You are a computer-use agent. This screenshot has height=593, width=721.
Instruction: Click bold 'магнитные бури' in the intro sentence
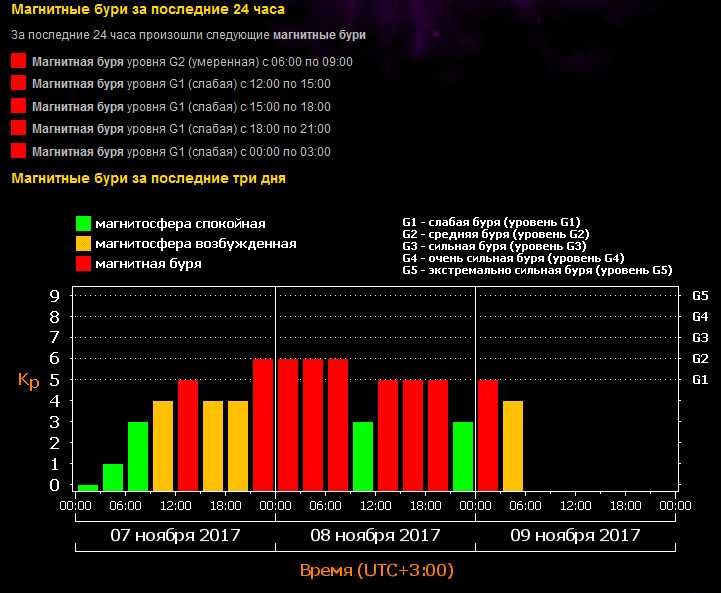pyautogui.click(x=319, y=35)
